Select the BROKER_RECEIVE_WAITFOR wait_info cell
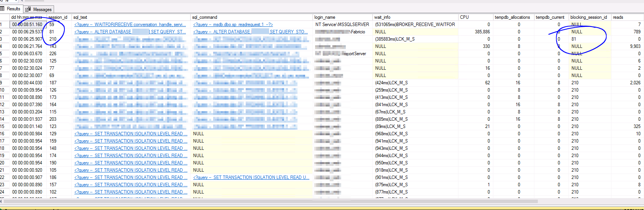This screenshot has height=210, width=644. (415, 25)
